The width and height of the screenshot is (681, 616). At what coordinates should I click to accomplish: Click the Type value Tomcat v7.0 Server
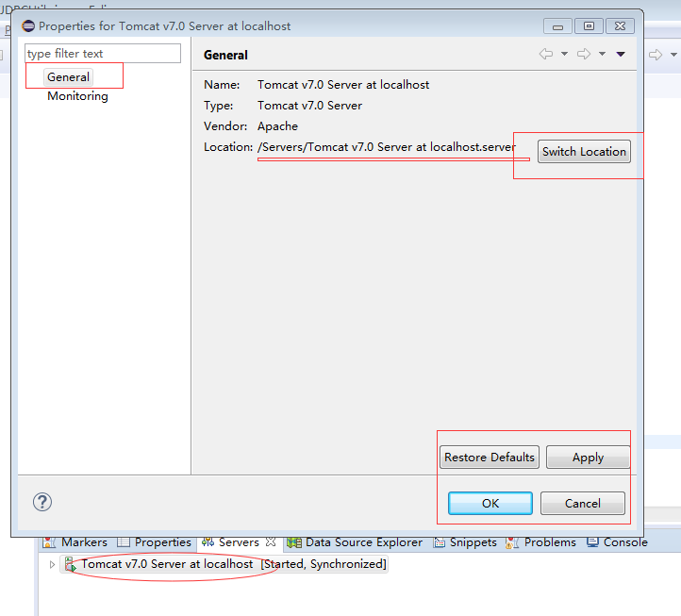click(309, 105)
